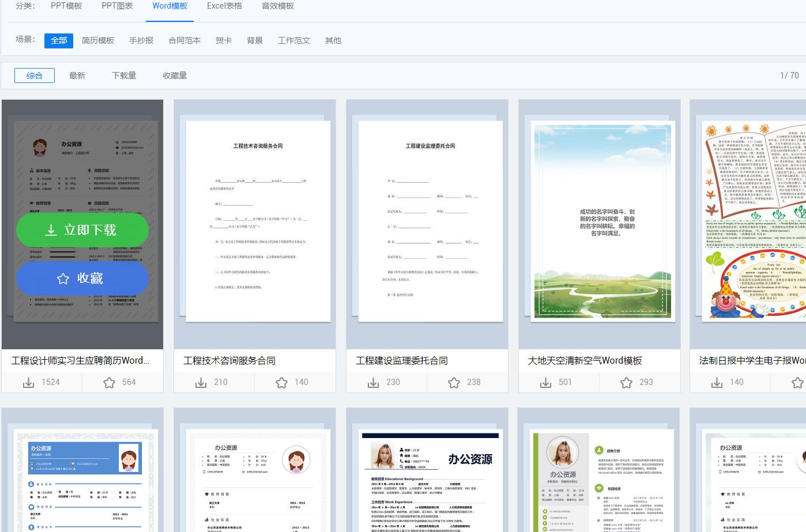This screenshot has height=532, width=806.
Task: Click the star icon next to 564 favorites
Action: tap(109, 382)
